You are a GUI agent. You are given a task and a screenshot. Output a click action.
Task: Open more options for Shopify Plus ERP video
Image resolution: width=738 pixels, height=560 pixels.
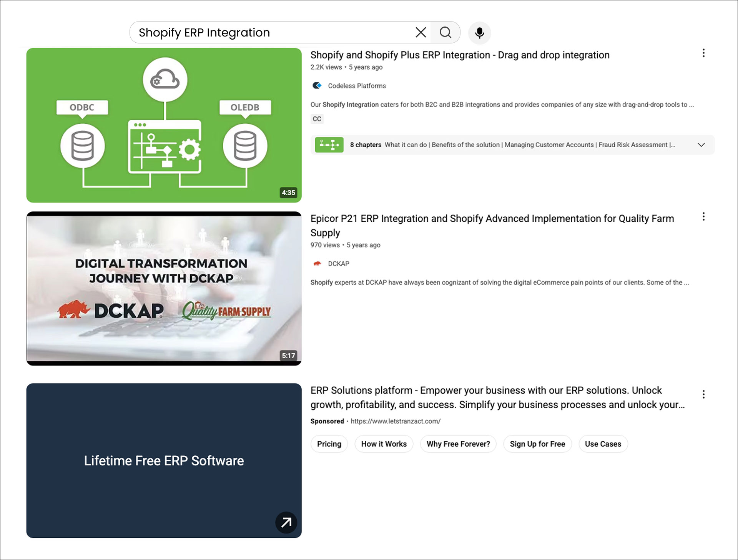[703, 53]
